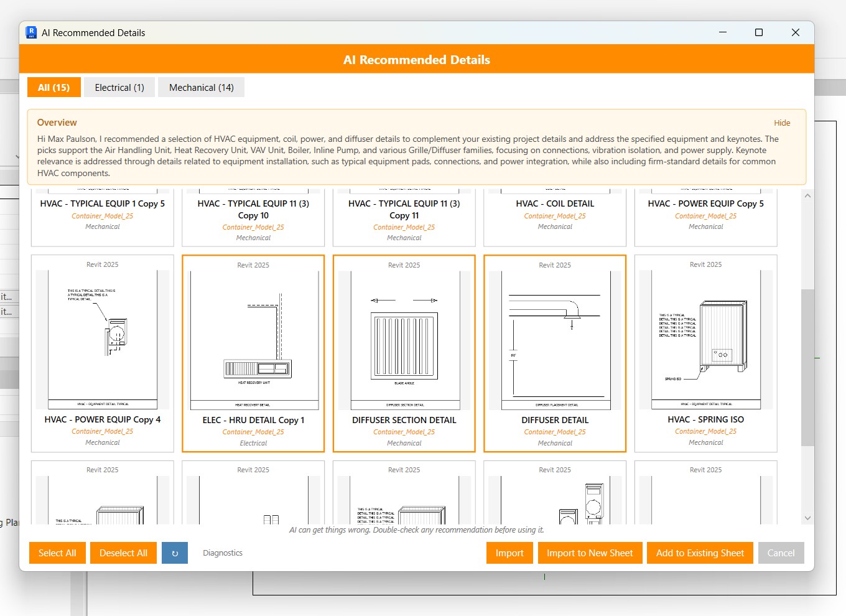The image size is (846, 616).
Task: Click the Electrical label under ELEC - HRU DETAIL
Action: [x=253, y=443]
